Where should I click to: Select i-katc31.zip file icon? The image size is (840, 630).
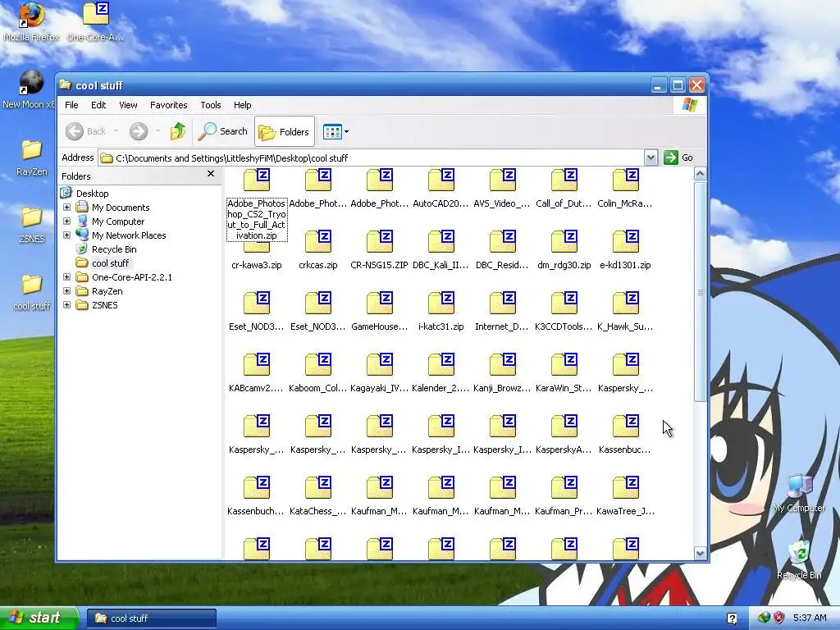(x=441, y=304)
